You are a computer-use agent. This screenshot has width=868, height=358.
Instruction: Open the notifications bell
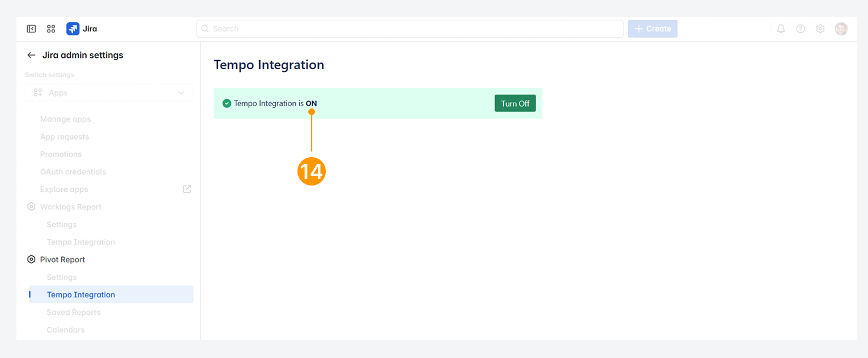click(x=781, y=29)
